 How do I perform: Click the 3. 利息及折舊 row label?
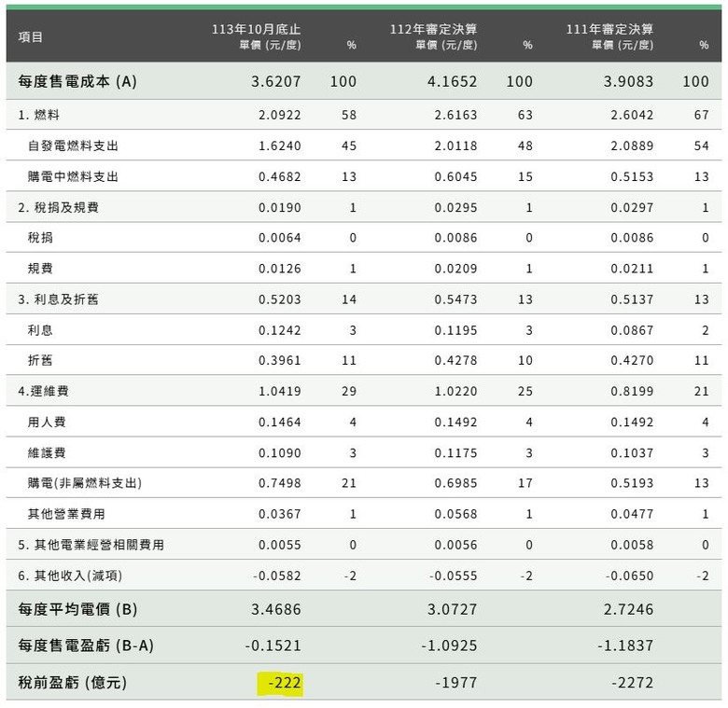(x=59, y=299)
